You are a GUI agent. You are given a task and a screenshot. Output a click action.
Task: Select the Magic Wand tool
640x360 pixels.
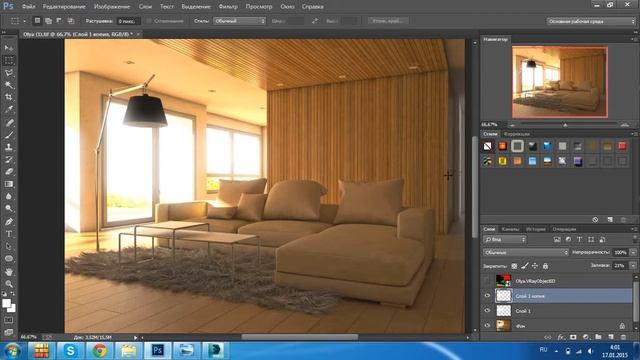9,85
